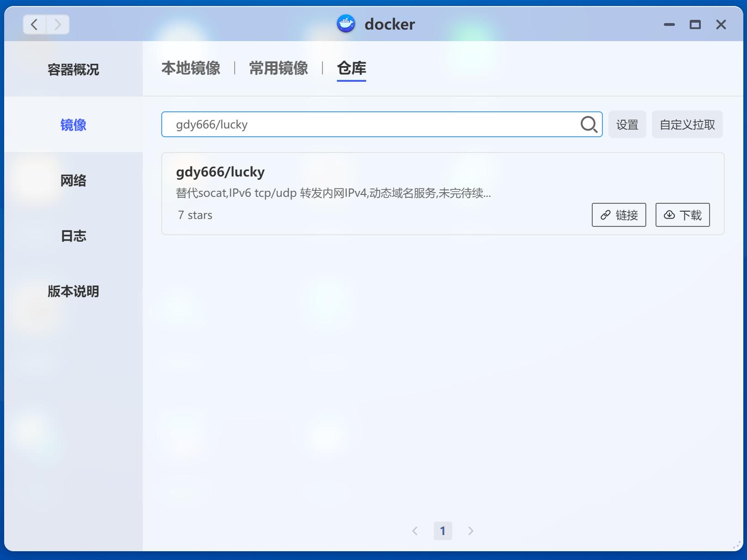Click 下载 button for gdy666/lucky
This screenshot has width=747, height=560.
point(683,215)
